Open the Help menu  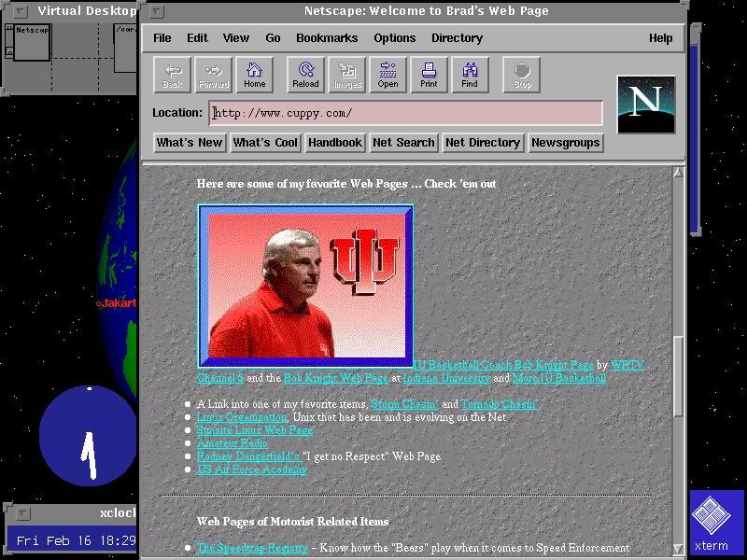(x=660, y=38)
